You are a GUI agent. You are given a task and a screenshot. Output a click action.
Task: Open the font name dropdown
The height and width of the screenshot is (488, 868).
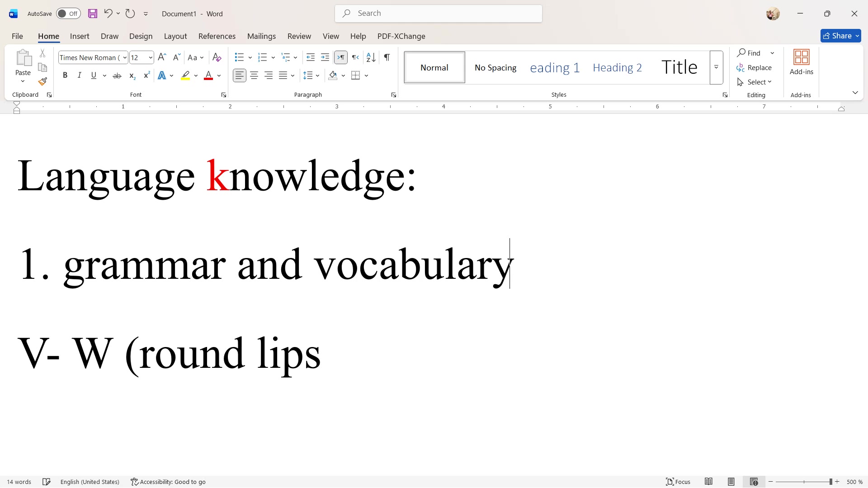(125, 57)
